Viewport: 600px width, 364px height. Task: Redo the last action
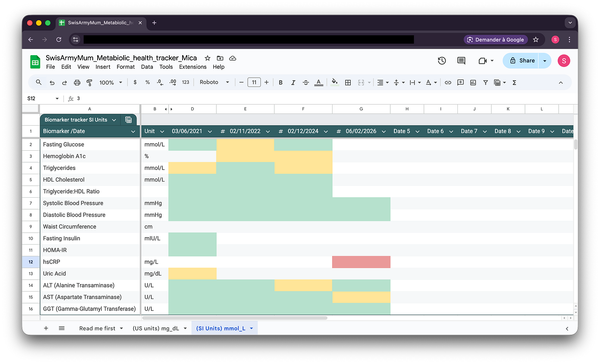[x=64, y=82]
